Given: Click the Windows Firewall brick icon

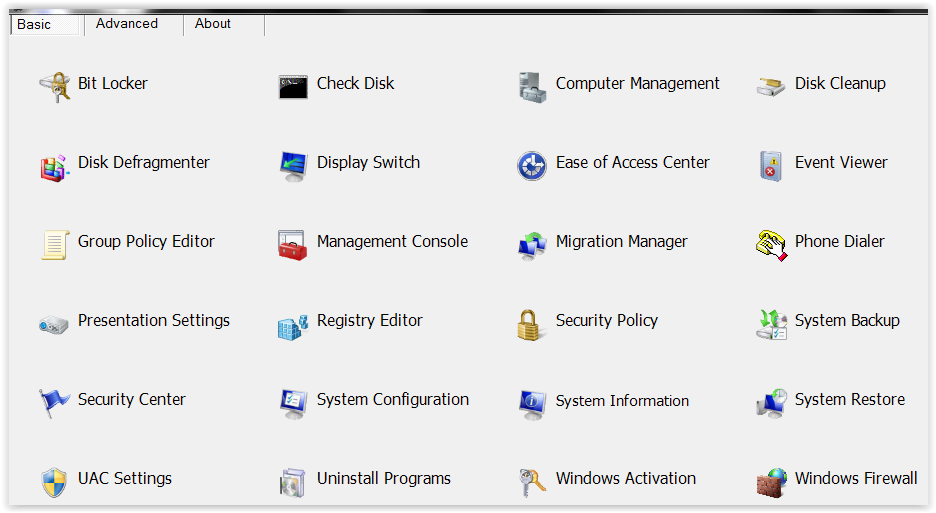Looking at the screenshot, I should coord(771,482).
